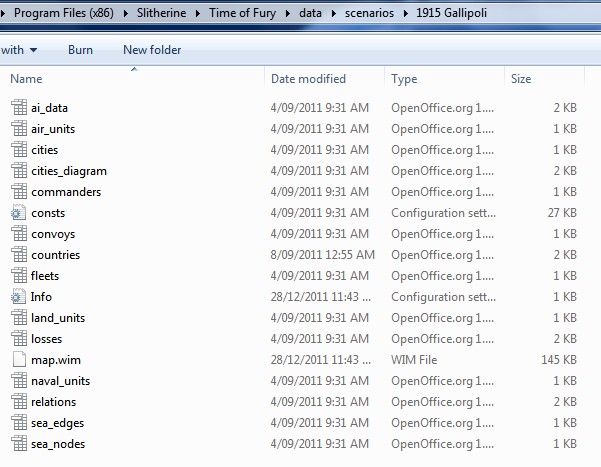Viewport: 601px width, 467px height.
Task: Select the consts configuration file icon
Action: coord(19,213)
